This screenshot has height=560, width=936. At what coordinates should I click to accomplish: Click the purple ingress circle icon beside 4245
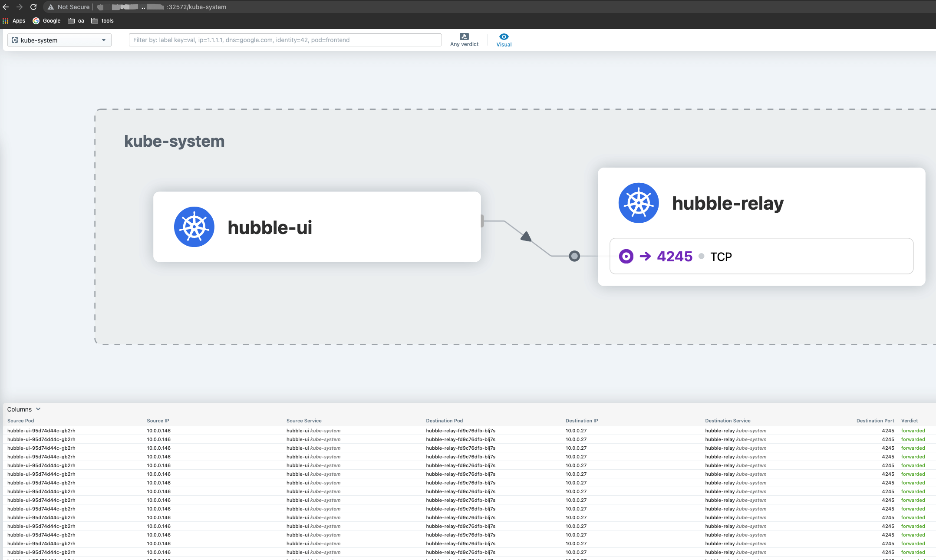click(626, 256)
